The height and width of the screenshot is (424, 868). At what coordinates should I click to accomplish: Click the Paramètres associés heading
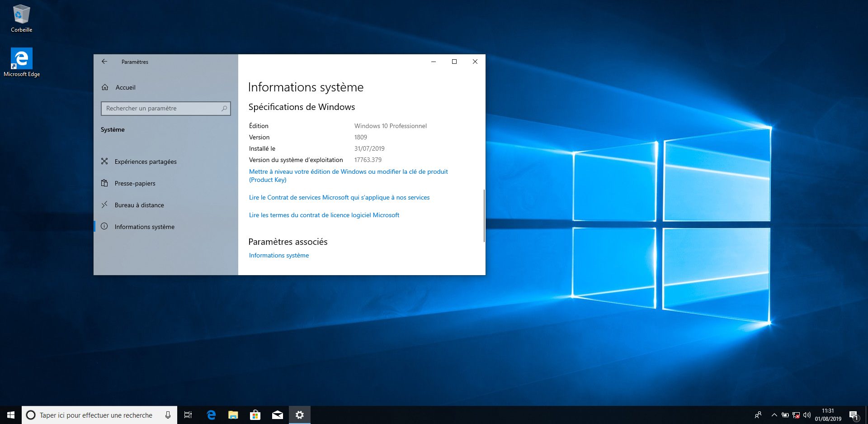point(288,242)
